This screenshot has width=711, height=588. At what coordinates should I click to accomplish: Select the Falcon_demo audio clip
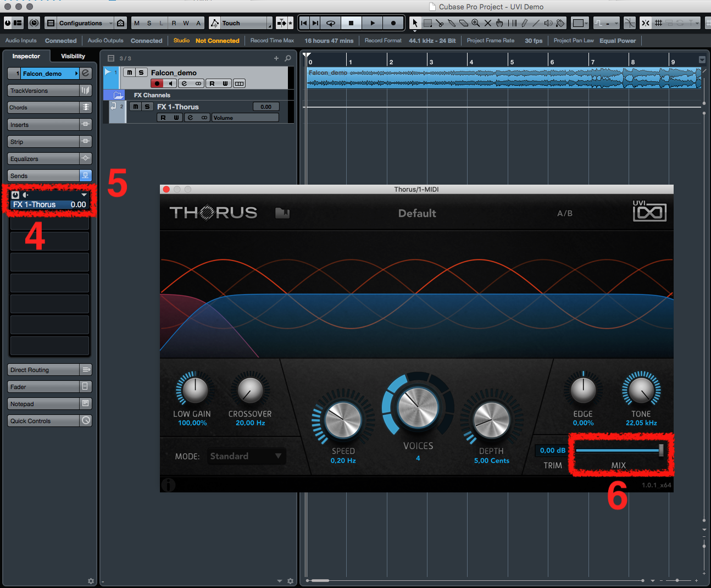[x=504, y=77]
